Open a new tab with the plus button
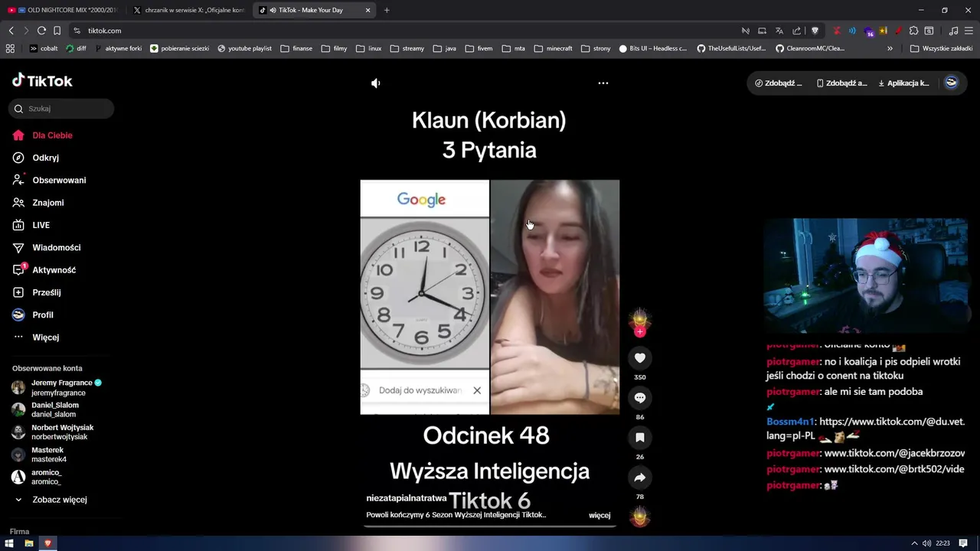 pos(387,10)
